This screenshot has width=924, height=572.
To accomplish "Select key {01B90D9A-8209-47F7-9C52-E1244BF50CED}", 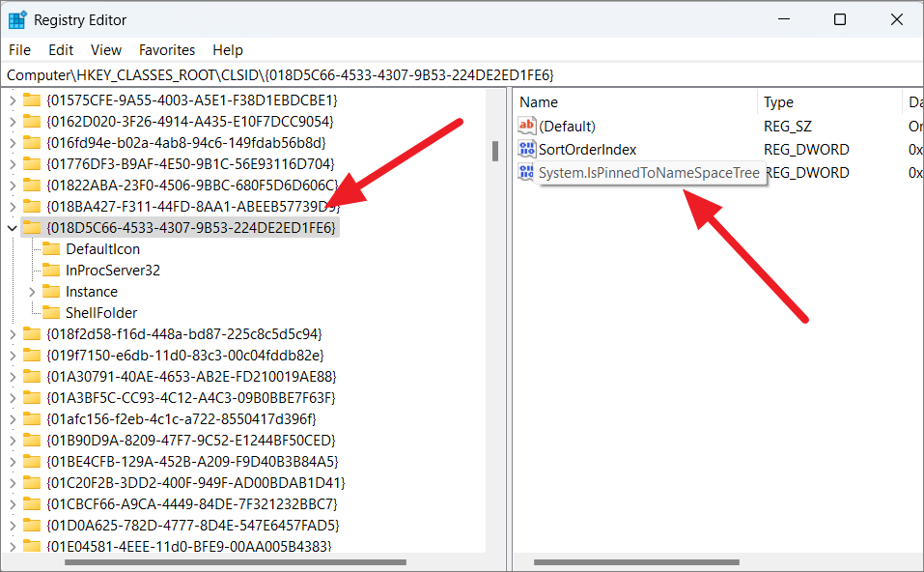I will pos(191,440).
